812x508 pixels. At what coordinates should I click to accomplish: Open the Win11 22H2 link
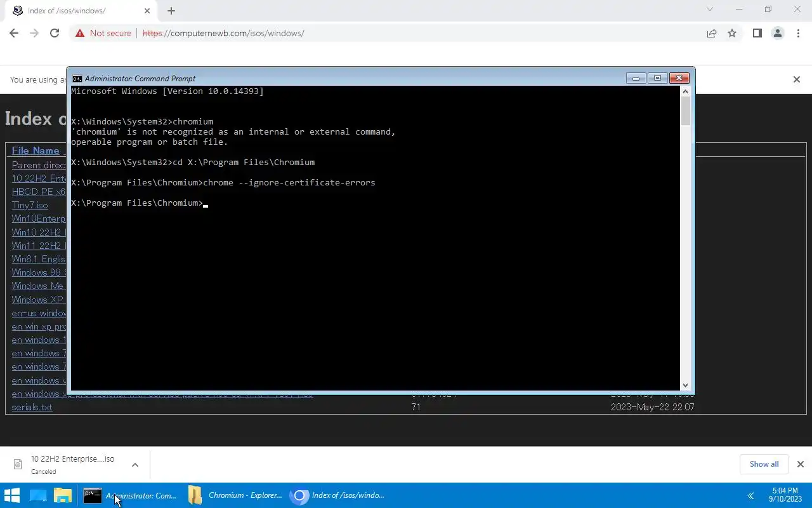(39, 246)
